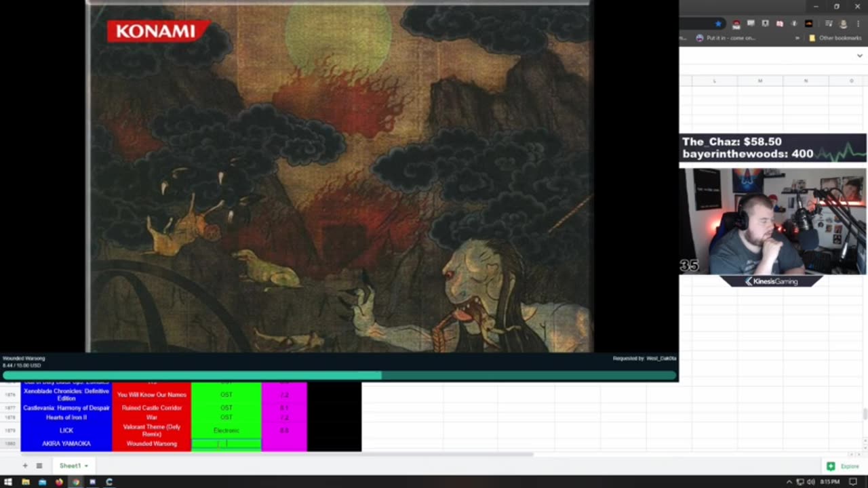Open the Other bookmarks folder
868x488 pixels.
835,38
